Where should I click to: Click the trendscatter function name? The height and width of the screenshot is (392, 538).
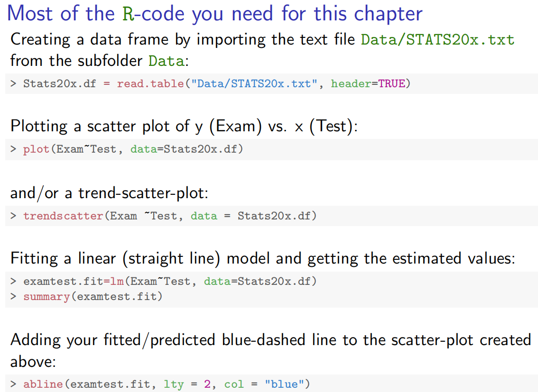(x=63, y=216)
